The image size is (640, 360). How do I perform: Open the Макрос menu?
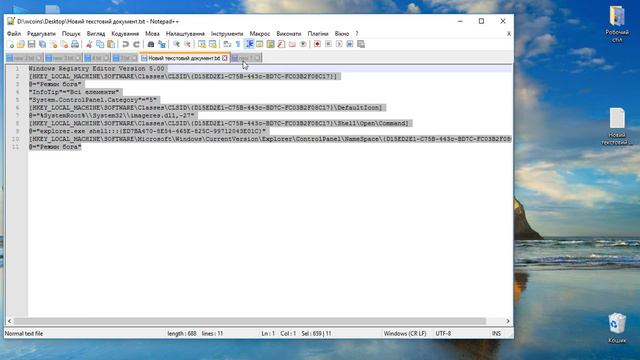coord(260,33)
